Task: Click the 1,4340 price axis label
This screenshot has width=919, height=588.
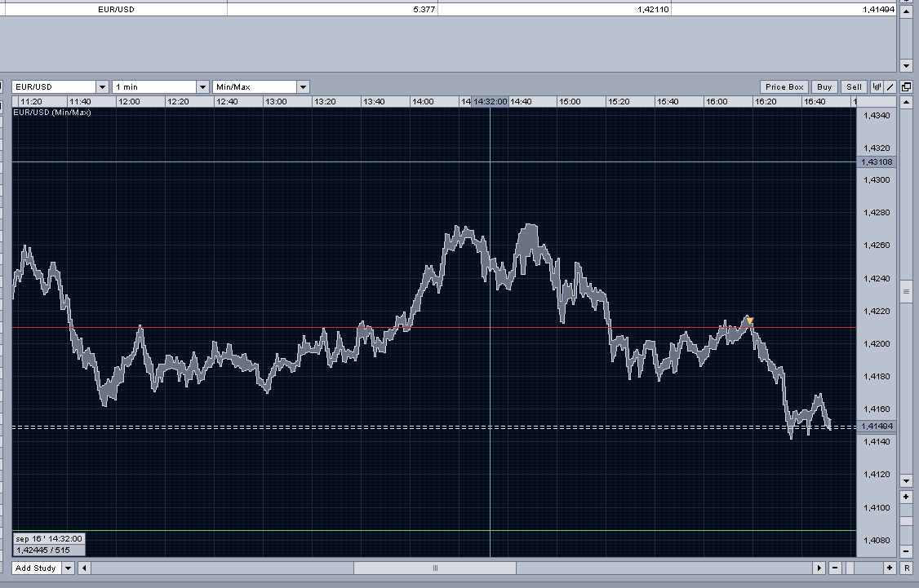Action: click(x=877, y=115)
